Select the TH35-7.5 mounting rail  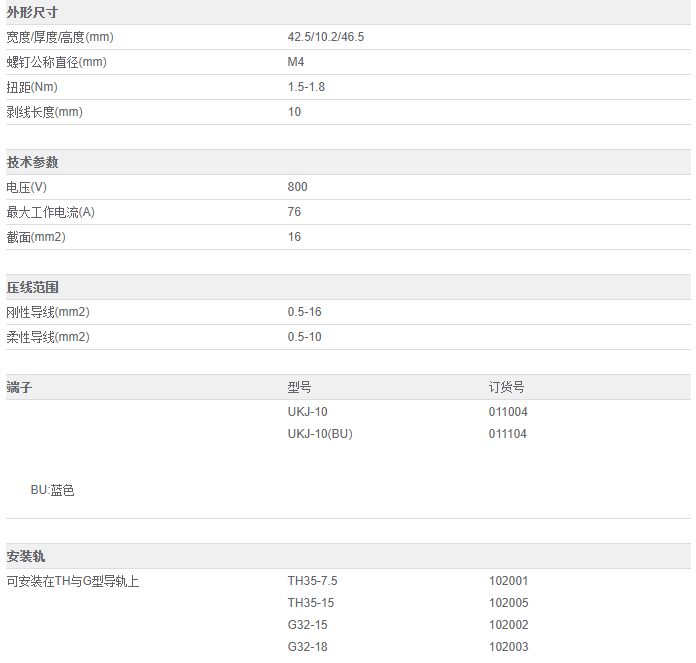click(312, 581)
